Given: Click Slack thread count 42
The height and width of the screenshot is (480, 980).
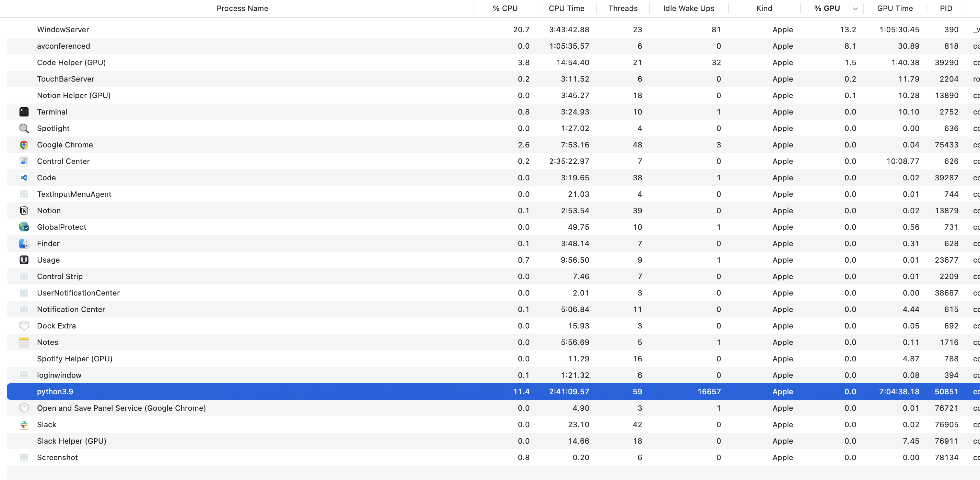Looking at the screenshot, I should (638, 424).
